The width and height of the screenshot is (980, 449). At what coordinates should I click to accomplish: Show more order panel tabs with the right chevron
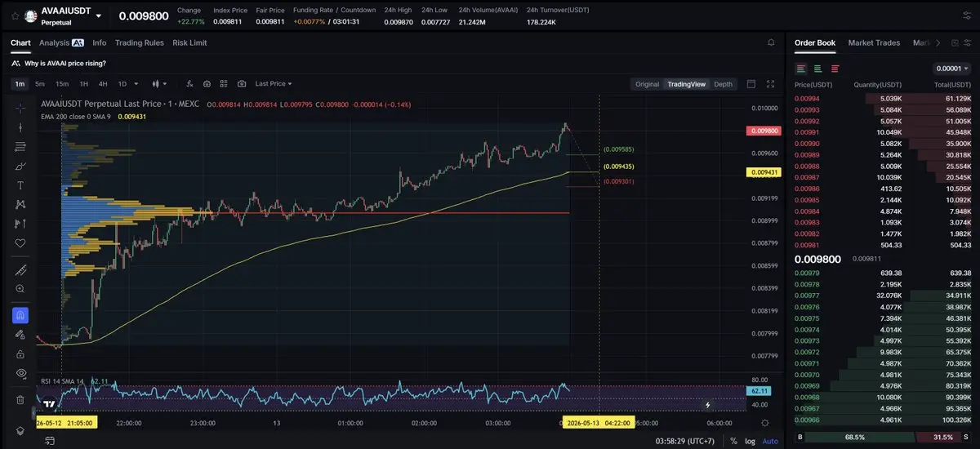938,42
